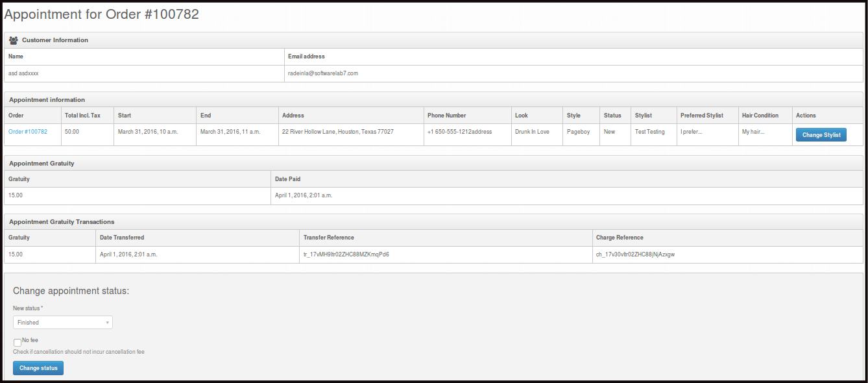Click the Customer Information users icon
Screen dimensions: 868x383
coord(14,40)
